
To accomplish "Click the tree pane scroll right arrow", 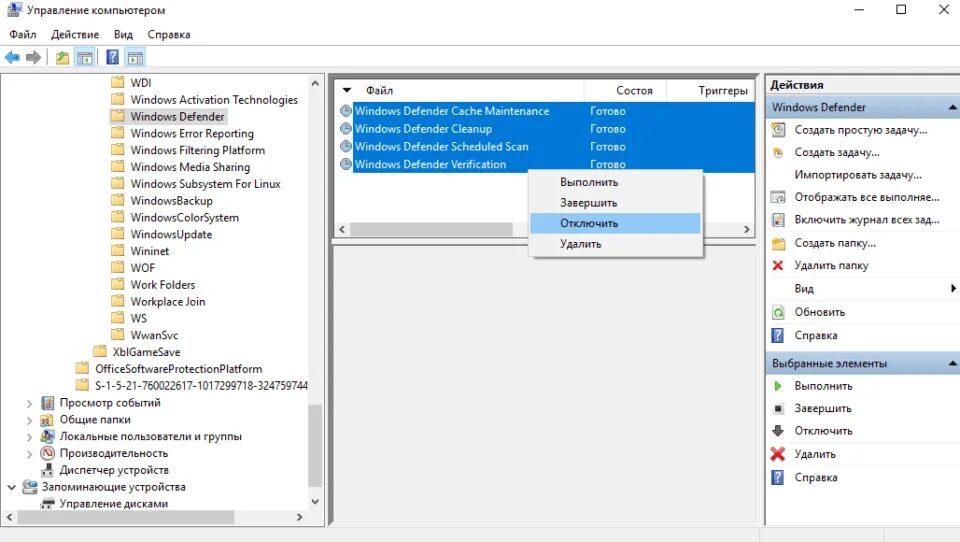I will pos(299,518).
